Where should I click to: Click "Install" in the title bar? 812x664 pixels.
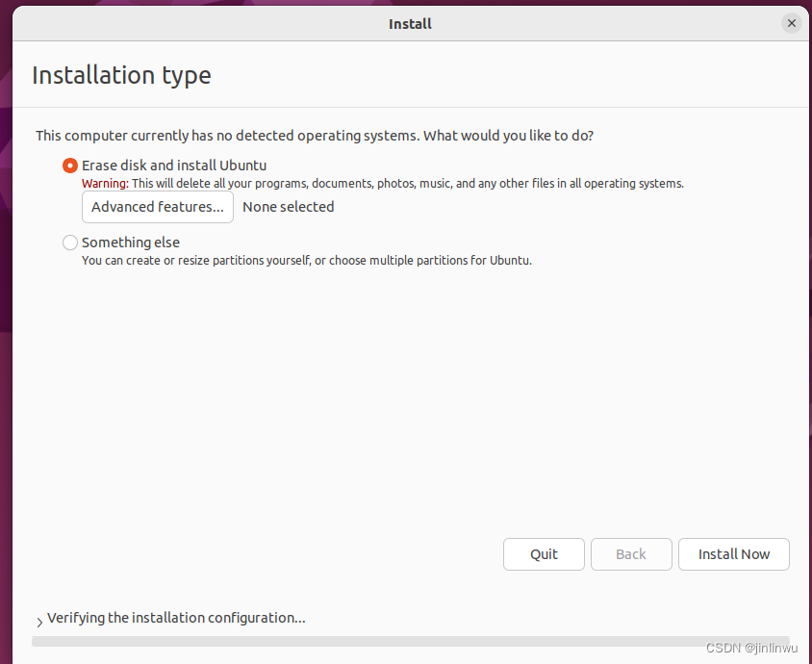pos(410,23)
